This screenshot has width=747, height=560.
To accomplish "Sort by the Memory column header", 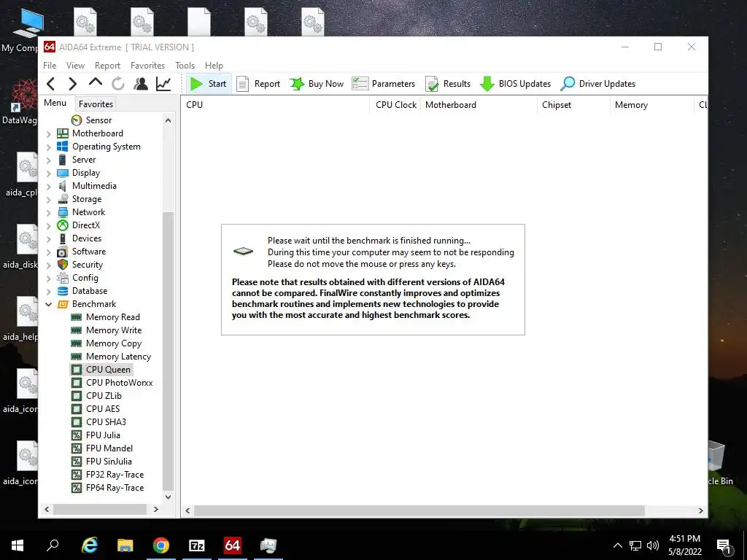I will point(651,105).
